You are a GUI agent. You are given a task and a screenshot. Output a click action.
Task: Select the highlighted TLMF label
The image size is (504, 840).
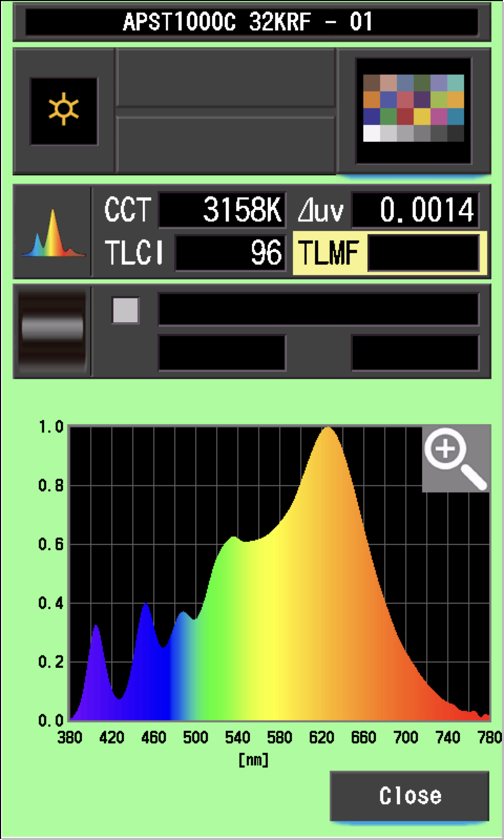pyautogui.click(x=329, y=253)
